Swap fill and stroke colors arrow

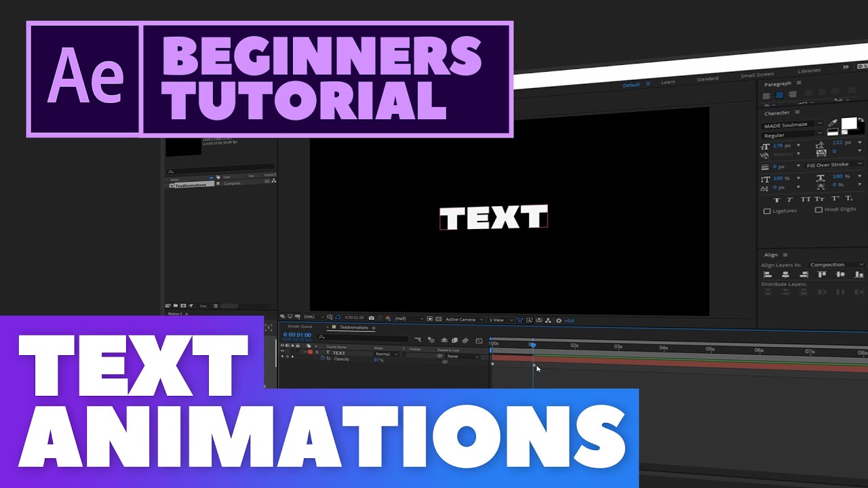861,119
